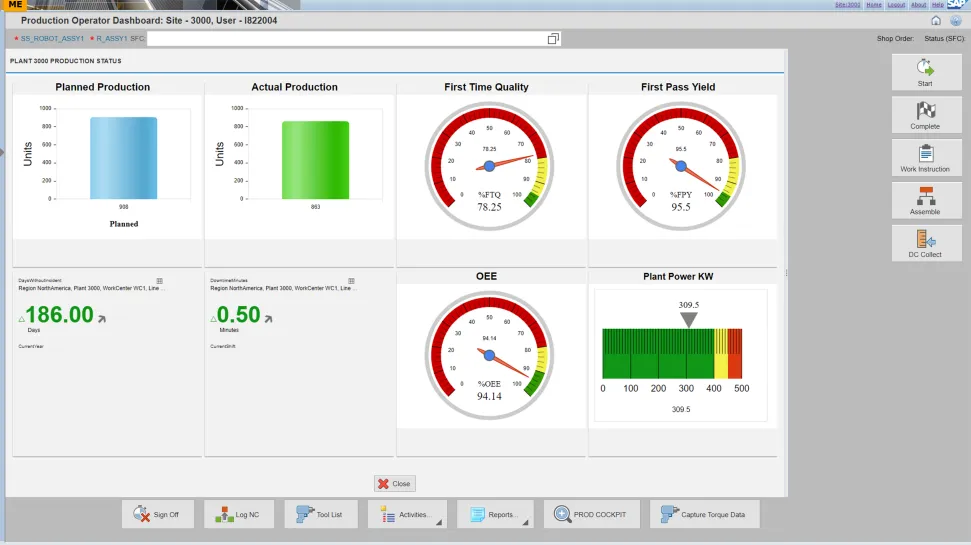This screenshot has height=545, width=971.
Task: Open Work Instruction from the side panel
Action: pos(926,158)
